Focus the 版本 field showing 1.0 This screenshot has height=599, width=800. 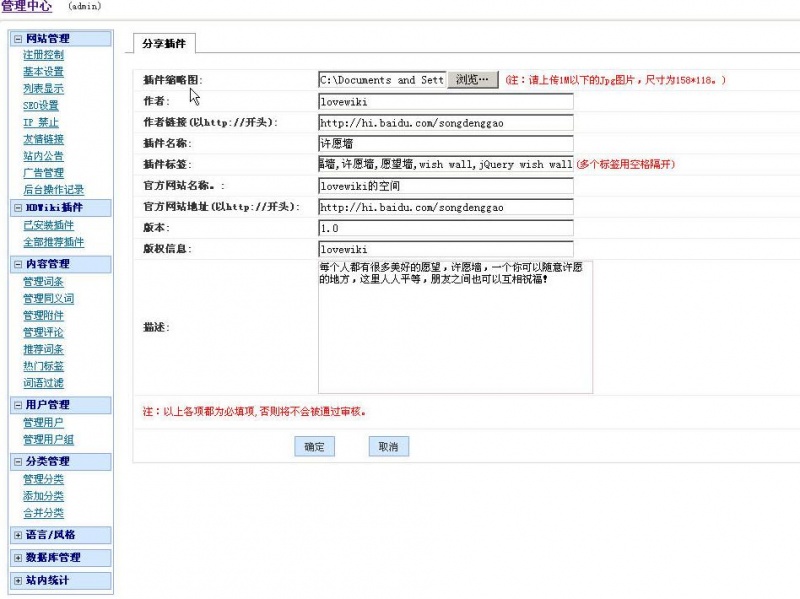(x=445, y=228)
